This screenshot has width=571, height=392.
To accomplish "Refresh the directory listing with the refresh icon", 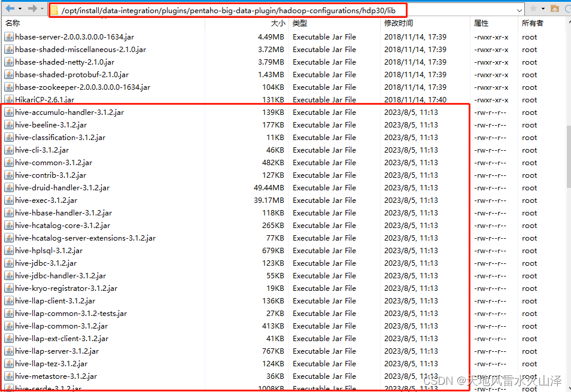I will pos(569,9).
